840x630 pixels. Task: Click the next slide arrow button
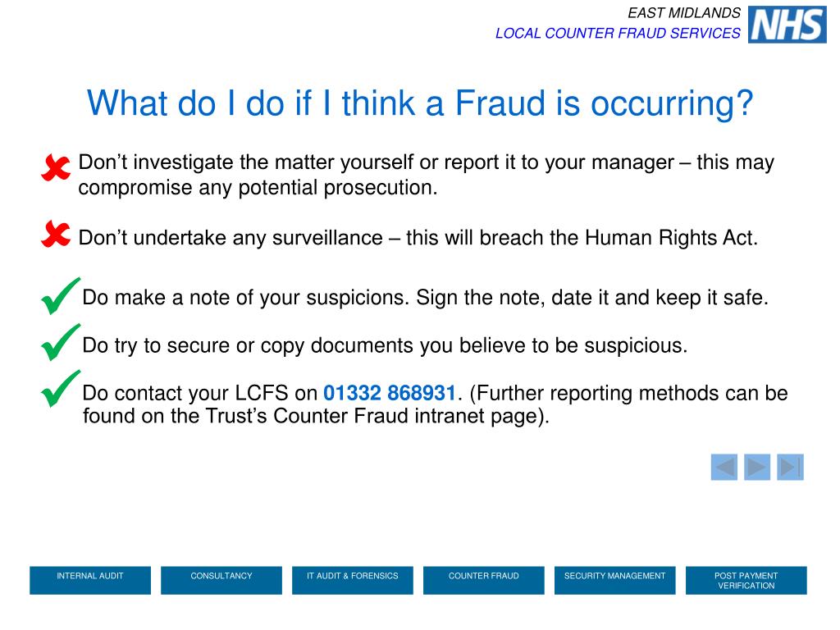[757, 467]
